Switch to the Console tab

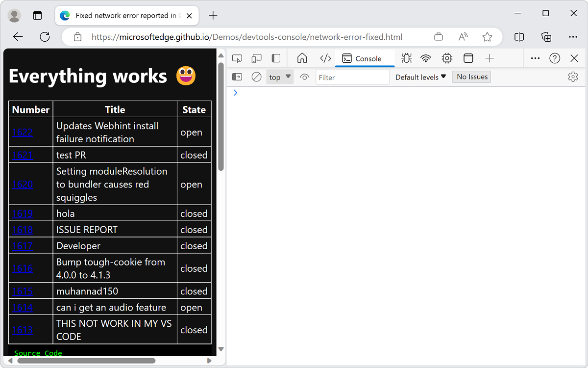pos(365,58)
